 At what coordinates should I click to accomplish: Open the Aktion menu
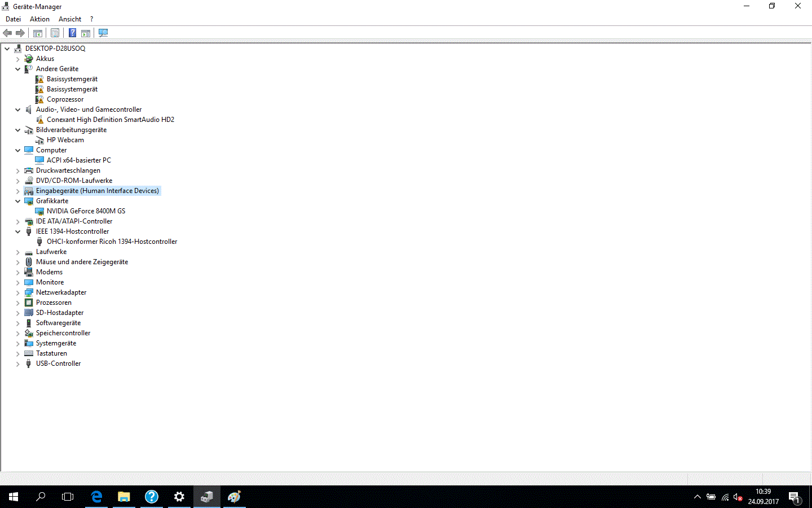click(x=39, y=19)
